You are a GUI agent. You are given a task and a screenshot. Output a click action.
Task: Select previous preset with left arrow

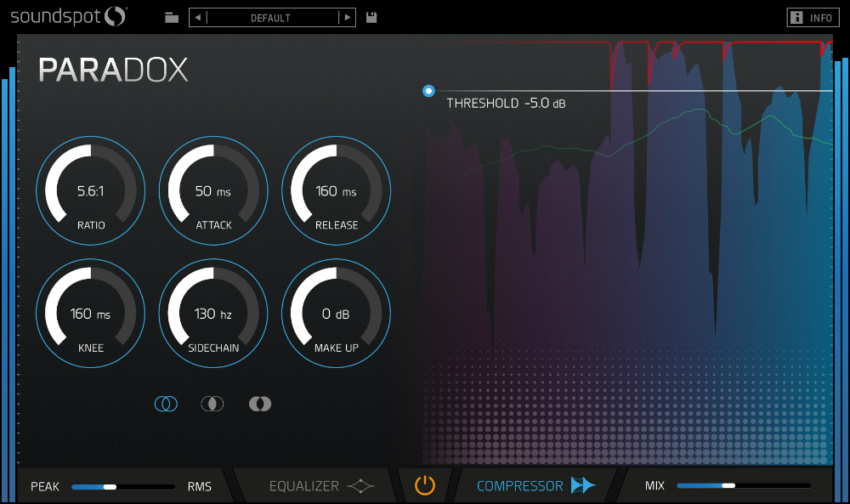click(x=197, y=18)
